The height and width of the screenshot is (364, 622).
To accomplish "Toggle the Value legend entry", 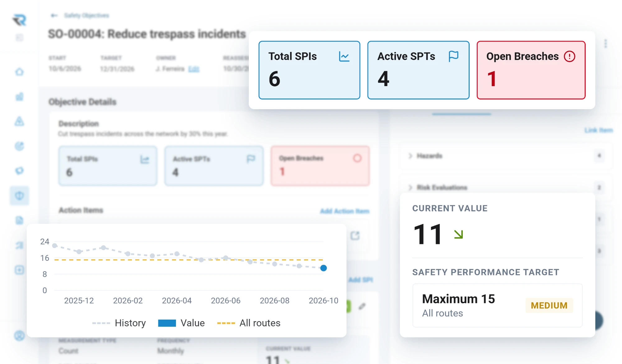I will pos(181,323).
